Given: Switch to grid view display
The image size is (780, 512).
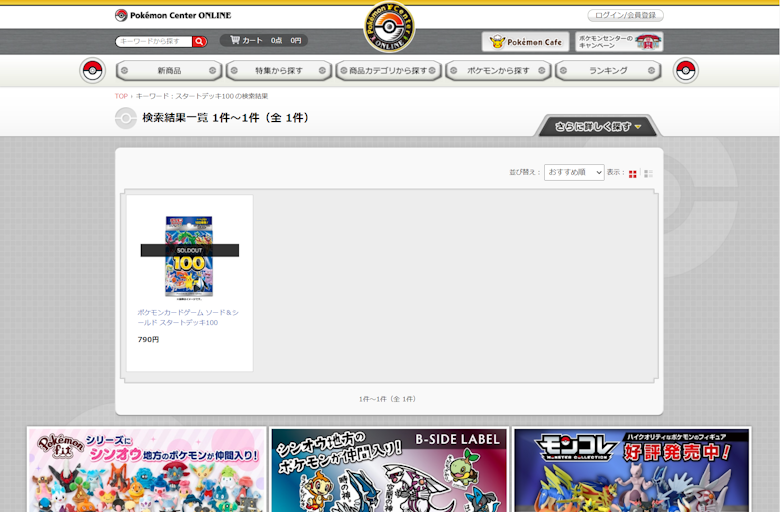Looking at the screenshot, I should point(633,174).
